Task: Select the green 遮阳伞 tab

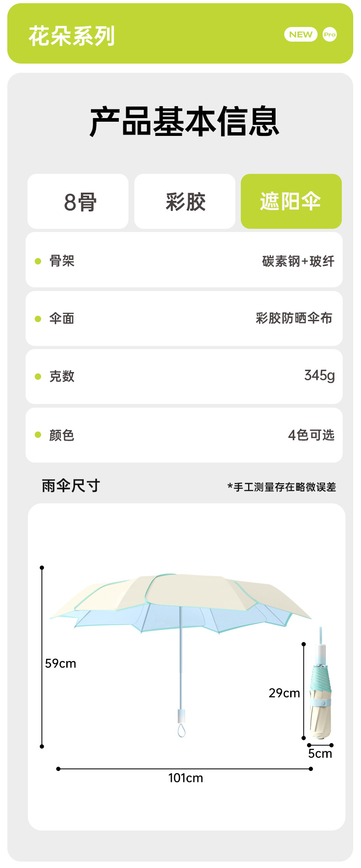Action: coord(291,202)
